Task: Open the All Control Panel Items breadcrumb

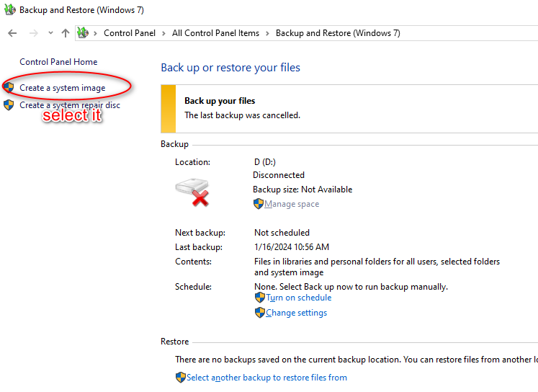Action: pyautogui.click(x=215, y=33)
